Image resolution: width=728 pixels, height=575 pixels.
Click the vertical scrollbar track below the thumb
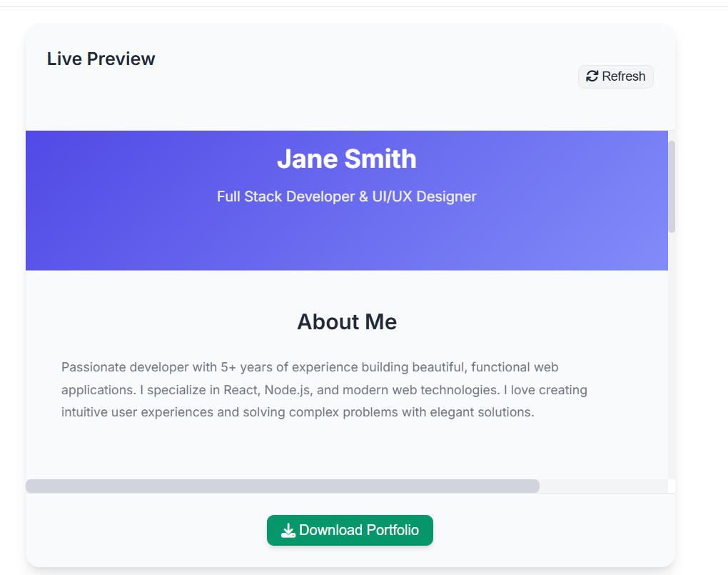click(672, 357)
